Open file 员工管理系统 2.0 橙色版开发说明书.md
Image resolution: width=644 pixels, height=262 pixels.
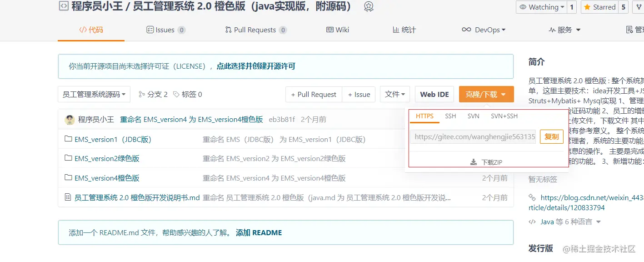pos(137,197)
